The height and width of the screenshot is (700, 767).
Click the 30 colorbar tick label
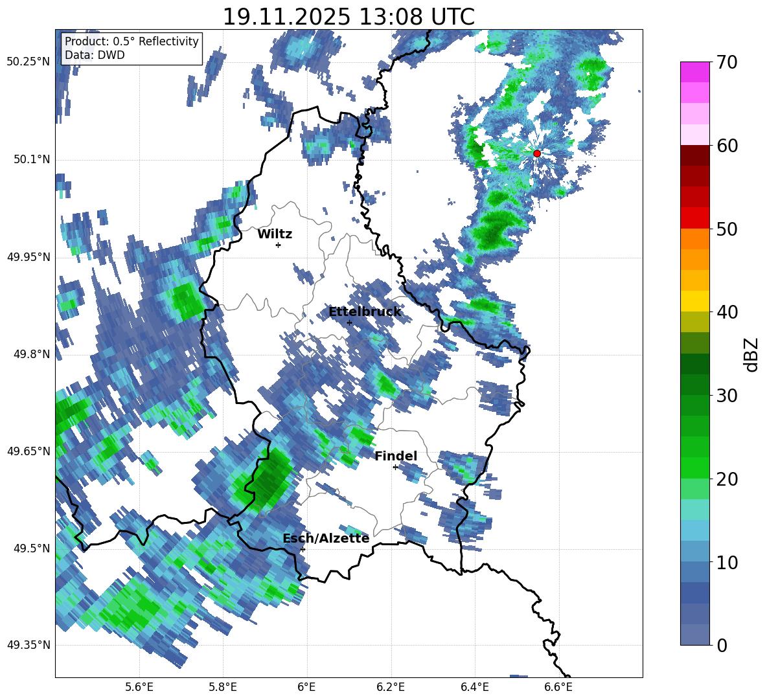(727, 396)
